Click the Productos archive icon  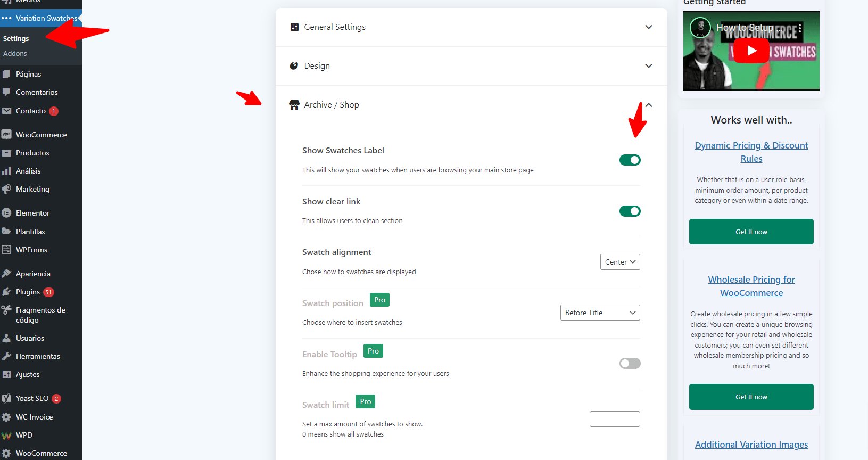[6, 153]
